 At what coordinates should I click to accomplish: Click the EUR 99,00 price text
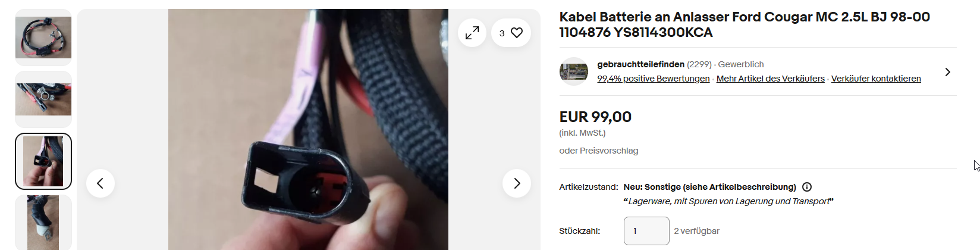tap(595, 117)
